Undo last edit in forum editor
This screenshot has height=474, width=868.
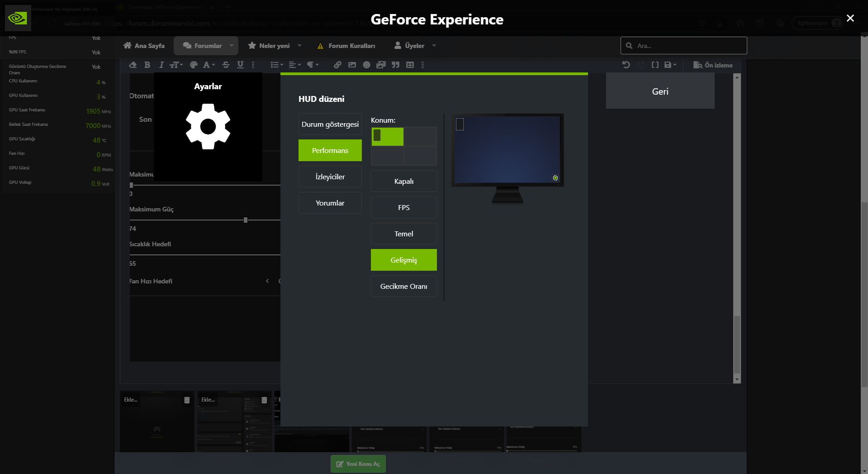626,65
